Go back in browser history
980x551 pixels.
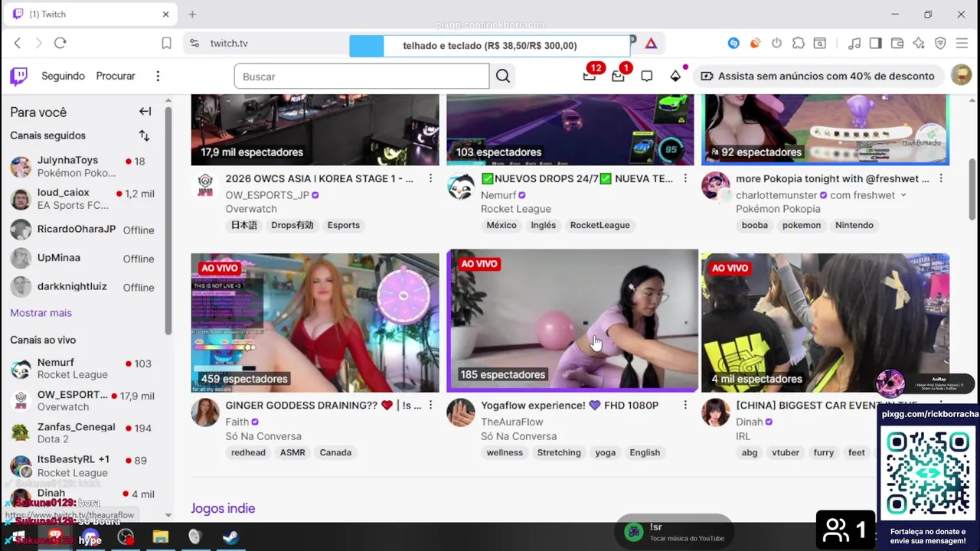coord(18,44)
